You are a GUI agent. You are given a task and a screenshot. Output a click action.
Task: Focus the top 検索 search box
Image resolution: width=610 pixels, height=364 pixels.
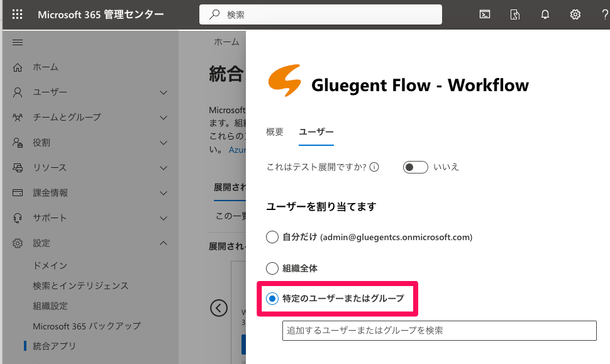[321, 14]
